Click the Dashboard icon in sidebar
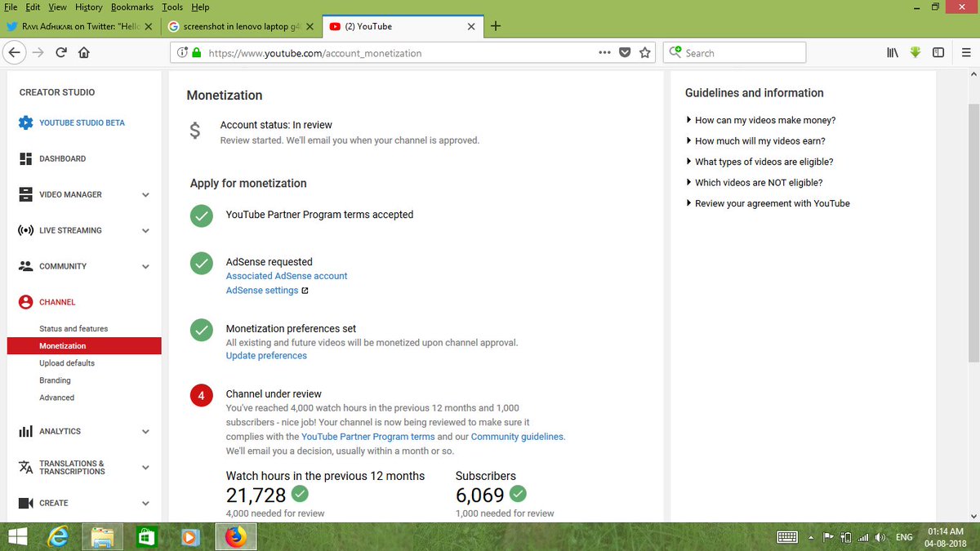Viewport: 980px width, 551px height. pos(25,158)
